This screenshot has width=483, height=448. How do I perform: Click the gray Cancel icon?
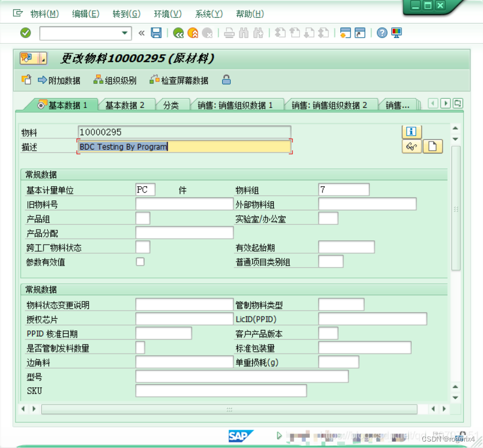point(208,33)
